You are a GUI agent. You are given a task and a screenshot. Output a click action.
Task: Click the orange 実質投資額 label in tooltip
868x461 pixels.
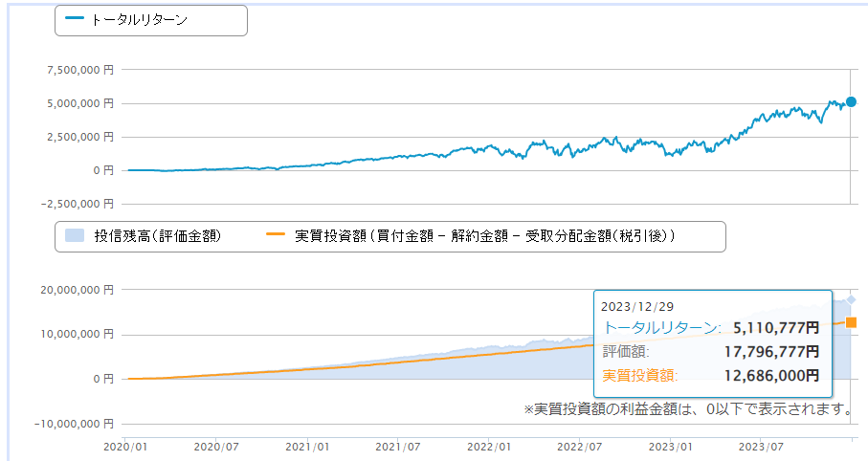(640, 376)
